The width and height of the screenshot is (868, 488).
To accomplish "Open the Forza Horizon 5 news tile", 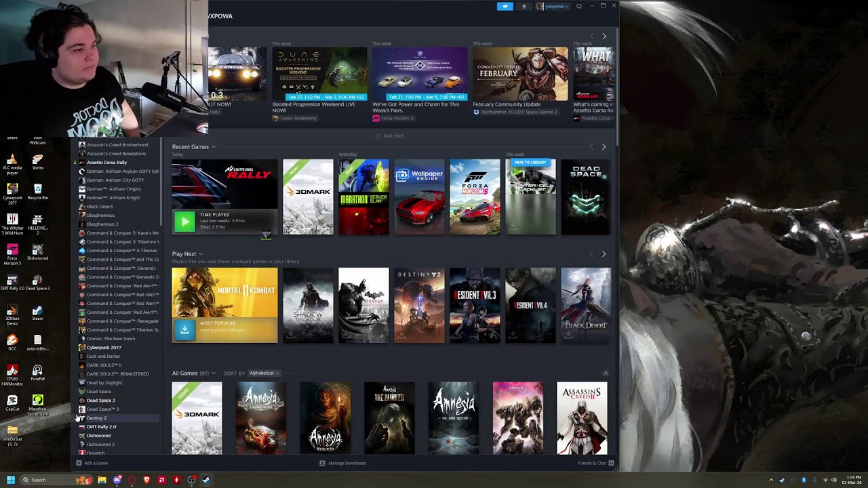I will pyautogui.click(x=420, y=74).
